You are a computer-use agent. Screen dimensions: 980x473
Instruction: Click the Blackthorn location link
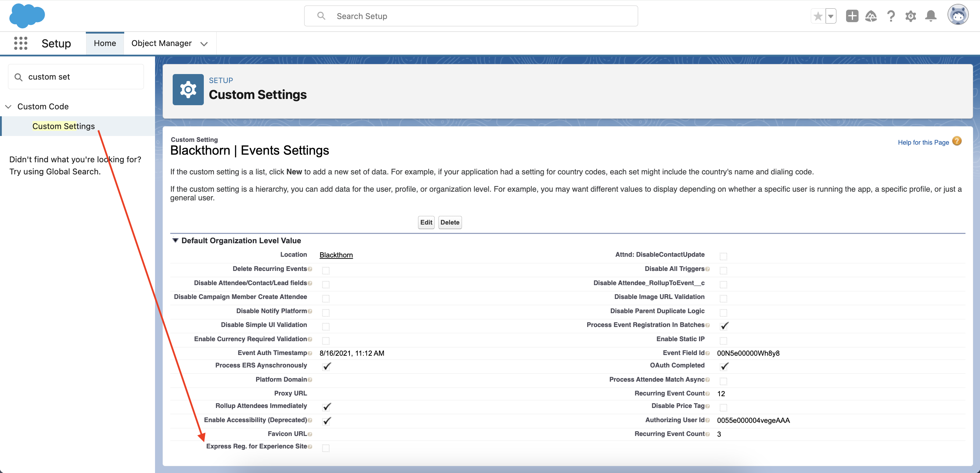(x=336, y=254)
